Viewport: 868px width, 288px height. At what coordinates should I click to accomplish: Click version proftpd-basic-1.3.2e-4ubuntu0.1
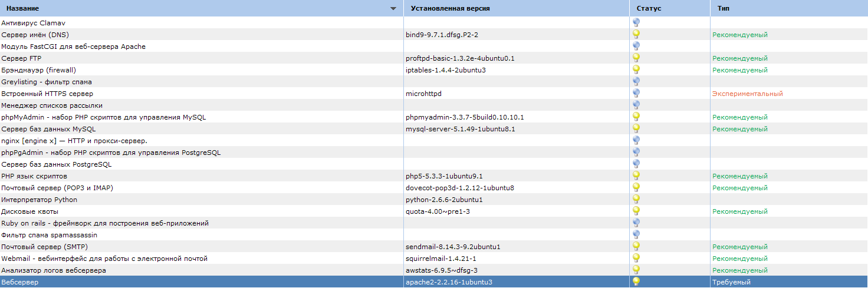tap(460, 58)
